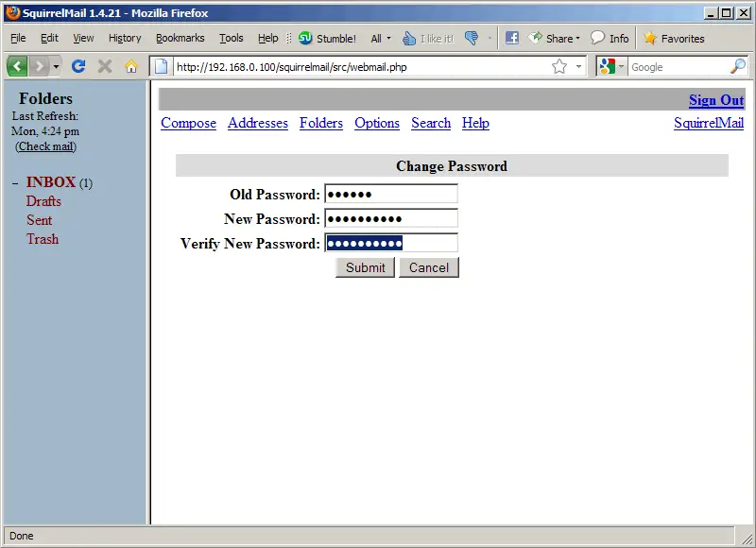Open the Google search engine selector
The width and height of the screenshot is (756, 548).
[x=611, y=66]
